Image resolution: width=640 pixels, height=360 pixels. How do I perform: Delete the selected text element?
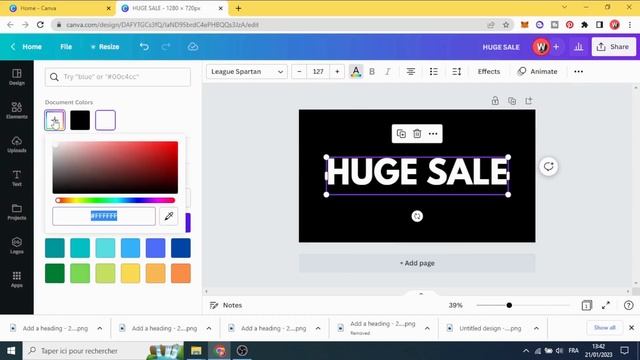click(417, 134)
